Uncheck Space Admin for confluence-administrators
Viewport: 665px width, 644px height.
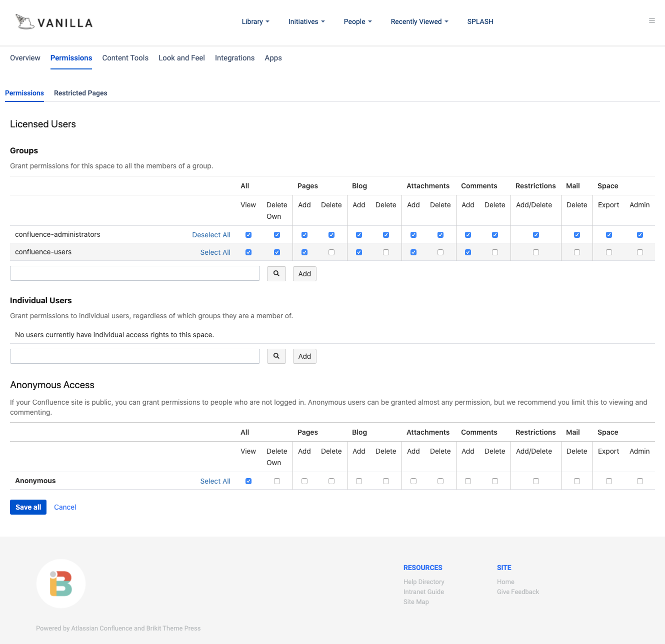(x=640, y=235)
